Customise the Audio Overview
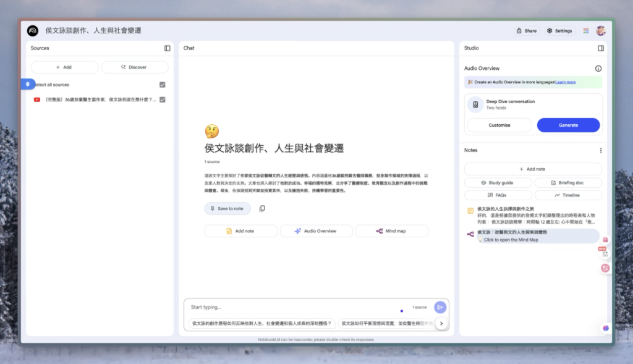The image size is (633, 364). point(499,125)
